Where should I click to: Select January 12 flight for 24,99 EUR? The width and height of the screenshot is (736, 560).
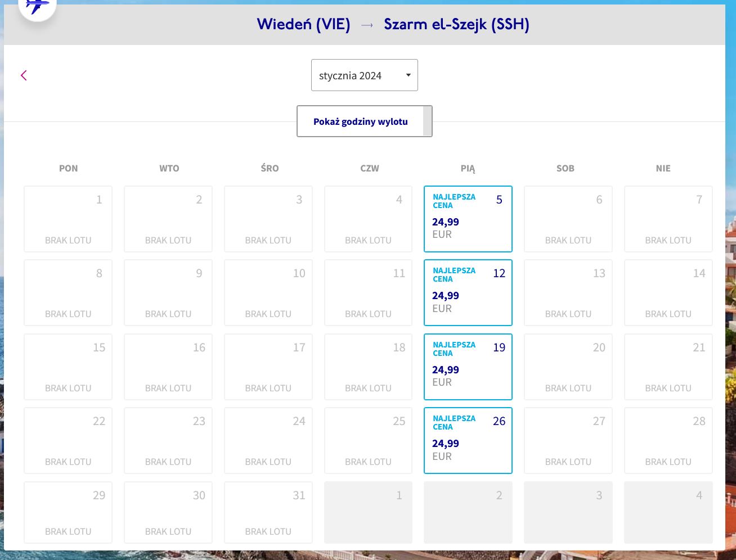point(468,292)
